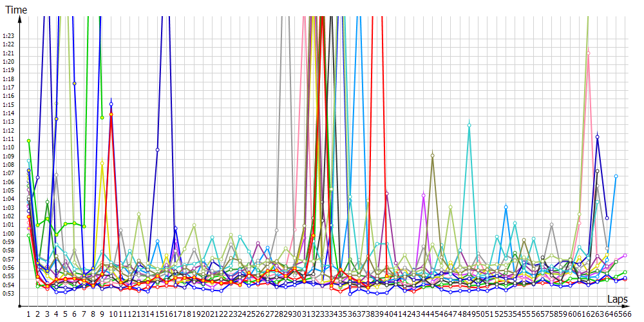The width and height of the screenshot is (644, 322).
Task: Click the red Time axis label
Action: (16, 9)
